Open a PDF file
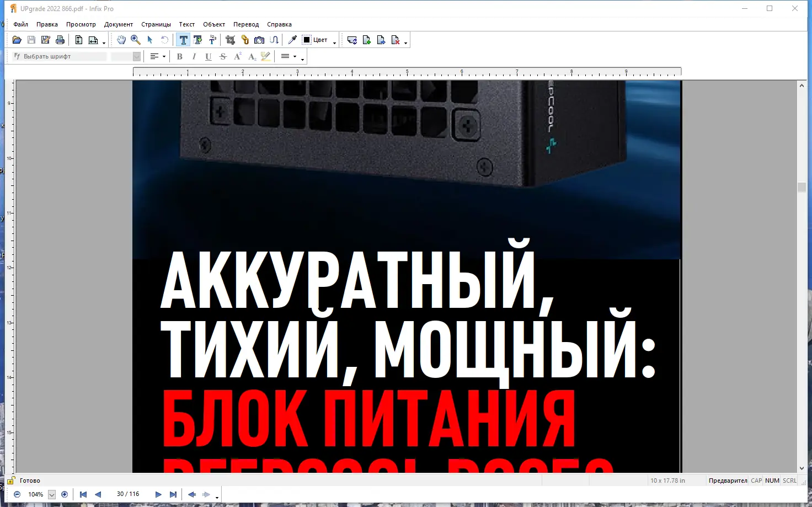This screenshot has height=507, width=812. (17, 39)
